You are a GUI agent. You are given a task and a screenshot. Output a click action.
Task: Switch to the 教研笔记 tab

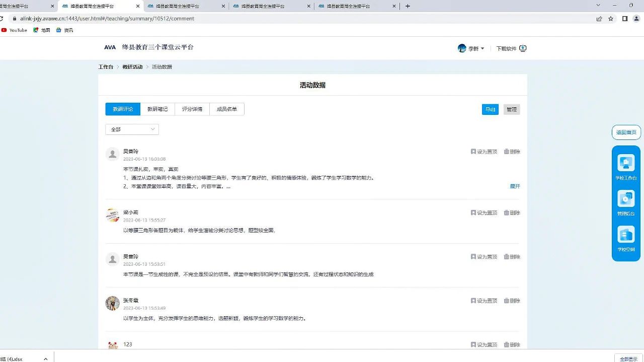pyautogui.click(x=157, y=109)
